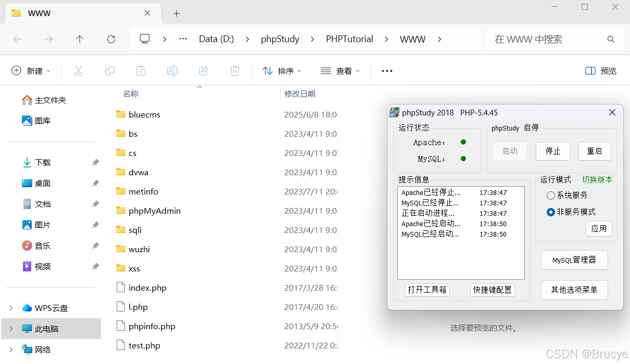The width and height of the screenshot is (630, 364).
Task: Open MySQL管理器
Action: point(574,260)
